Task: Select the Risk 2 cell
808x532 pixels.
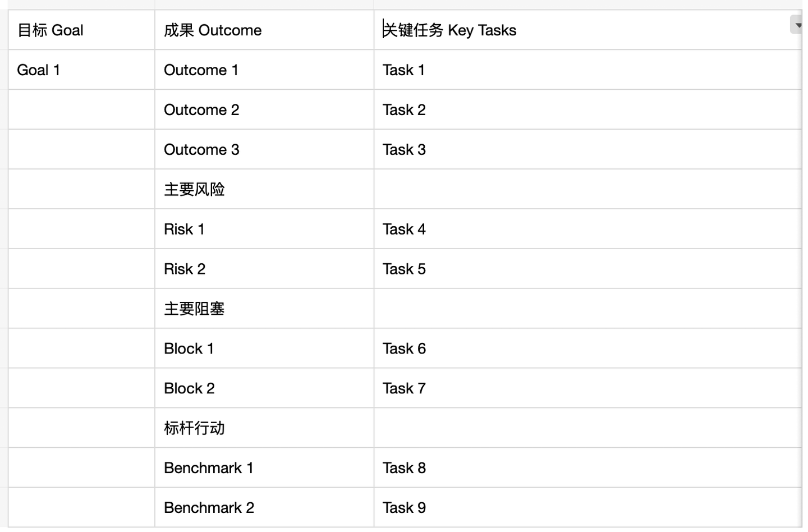Action: tap(264, 269)
